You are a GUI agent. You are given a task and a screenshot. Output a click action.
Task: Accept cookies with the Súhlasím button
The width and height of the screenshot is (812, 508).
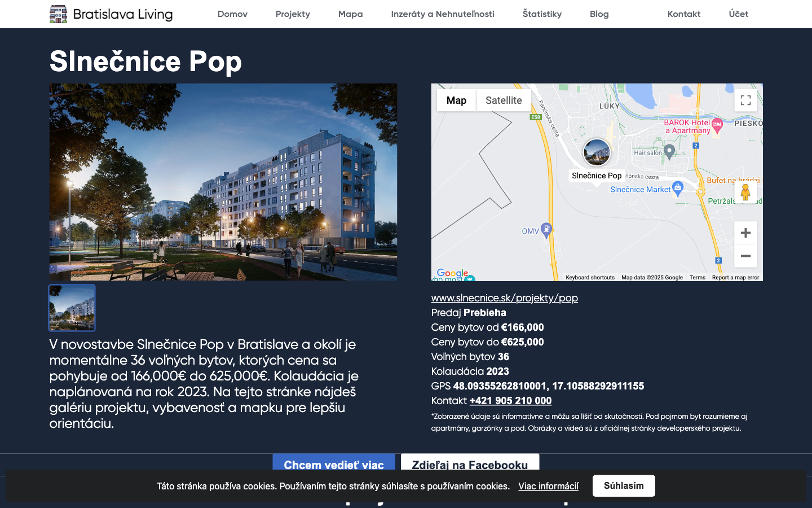624,485
